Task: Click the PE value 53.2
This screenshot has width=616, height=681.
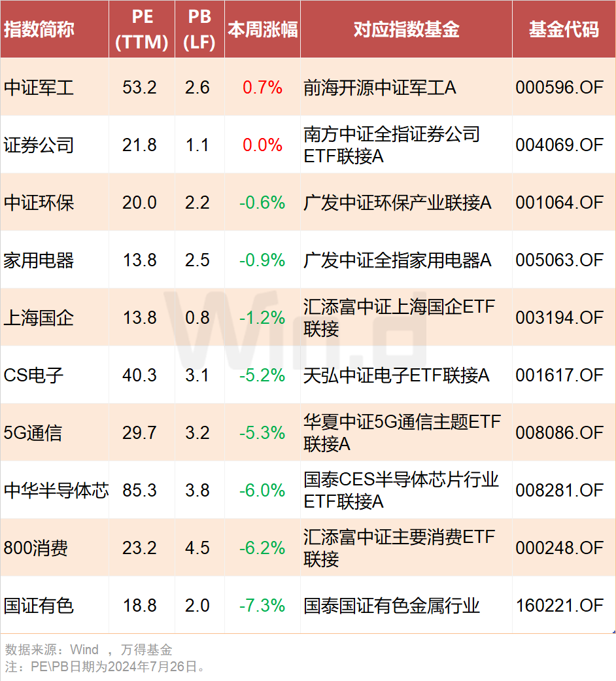Action: [x=139, y=88]
